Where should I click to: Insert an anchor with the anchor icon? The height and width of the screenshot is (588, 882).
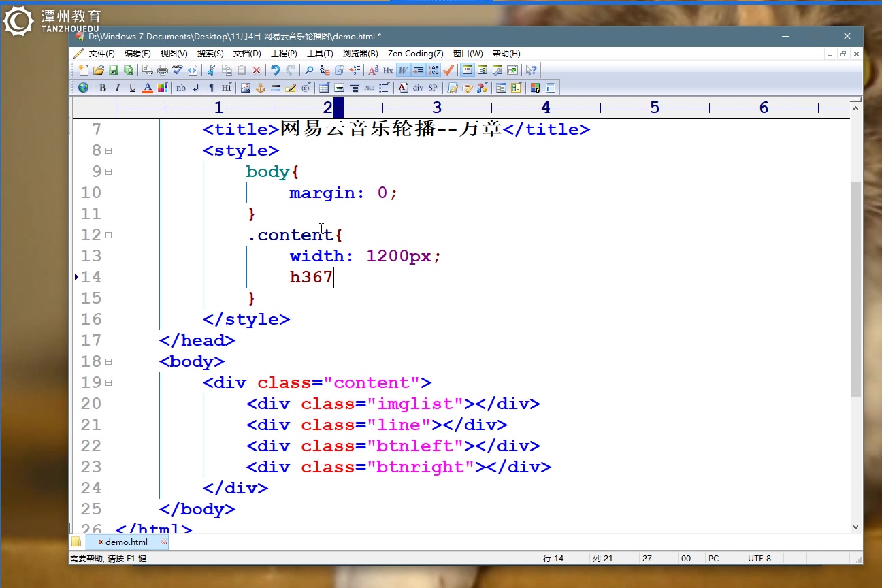[x=261, y=88]
